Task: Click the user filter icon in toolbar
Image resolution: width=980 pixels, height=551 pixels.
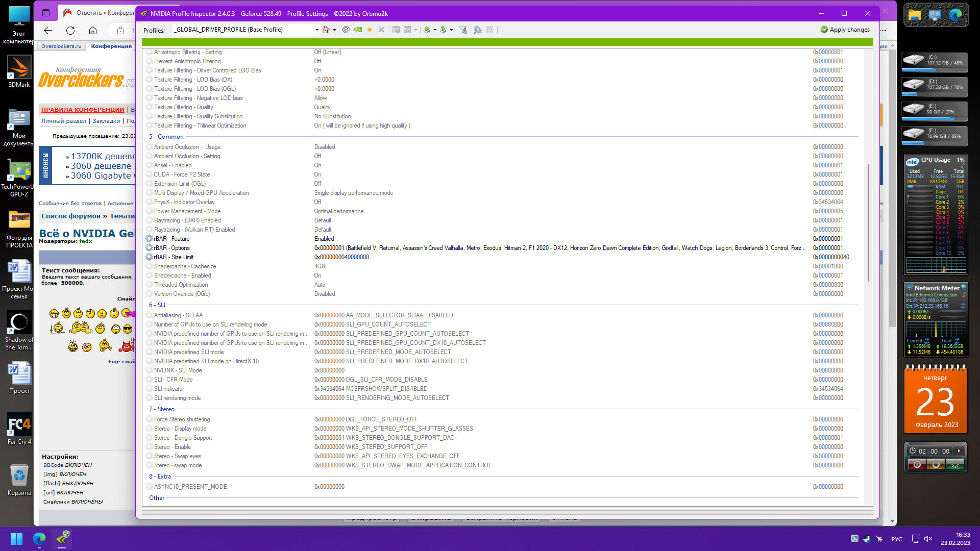Action: click(463, 30)
